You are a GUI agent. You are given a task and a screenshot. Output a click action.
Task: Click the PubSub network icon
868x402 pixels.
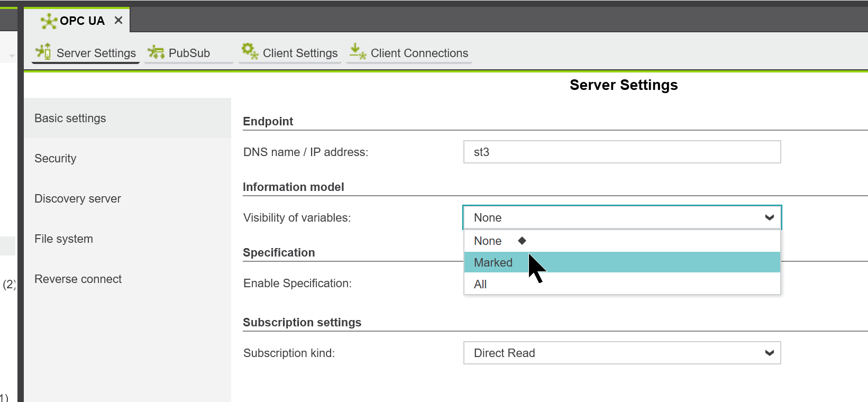coord(156,52)
